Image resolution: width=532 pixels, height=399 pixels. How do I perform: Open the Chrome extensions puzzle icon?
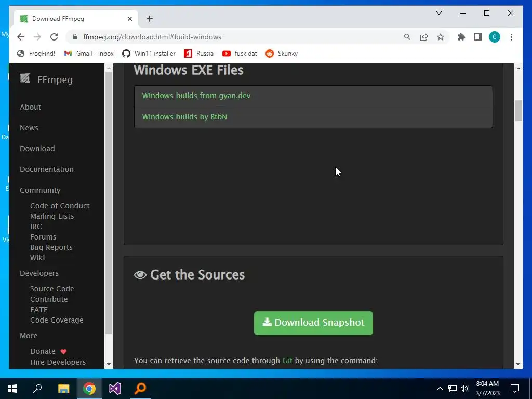[x=461, y=37]
